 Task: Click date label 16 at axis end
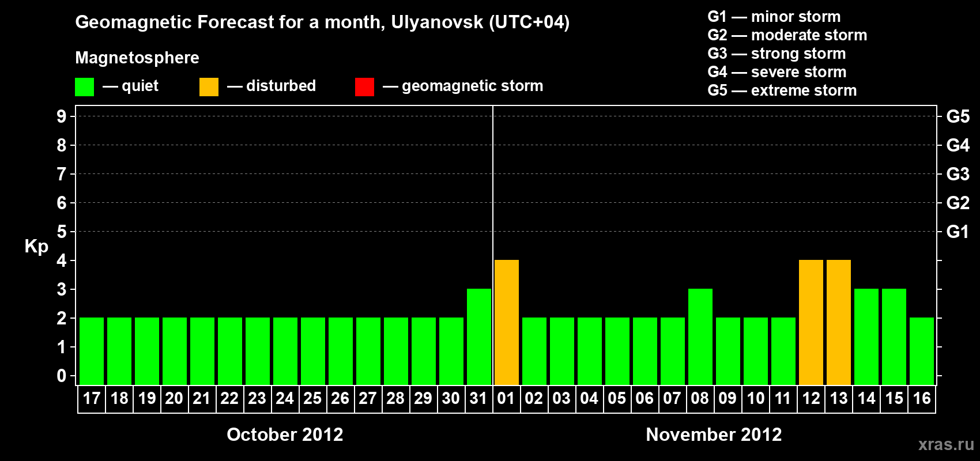point(922,399)
